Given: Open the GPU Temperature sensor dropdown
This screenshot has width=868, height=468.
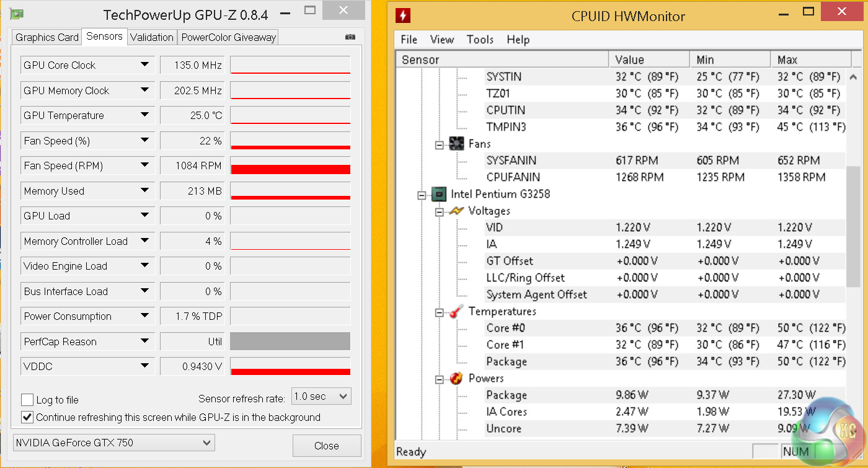Looking at the screenshot, I should 144,115.
